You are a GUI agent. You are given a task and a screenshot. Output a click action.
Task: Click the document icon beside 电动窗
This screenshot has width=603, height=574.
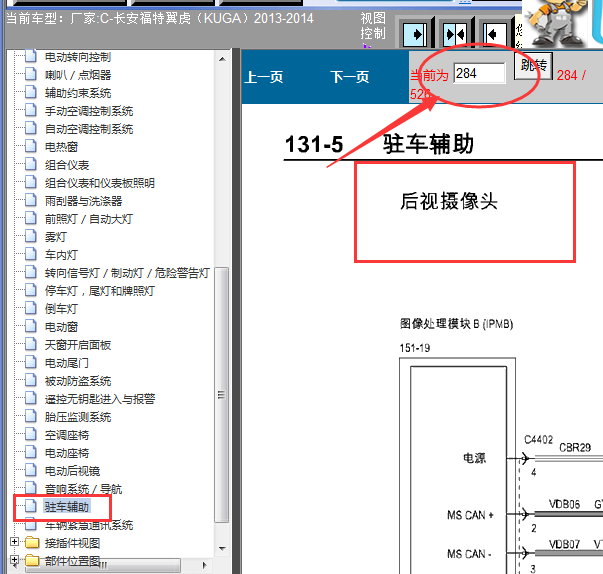coord(31,326)
